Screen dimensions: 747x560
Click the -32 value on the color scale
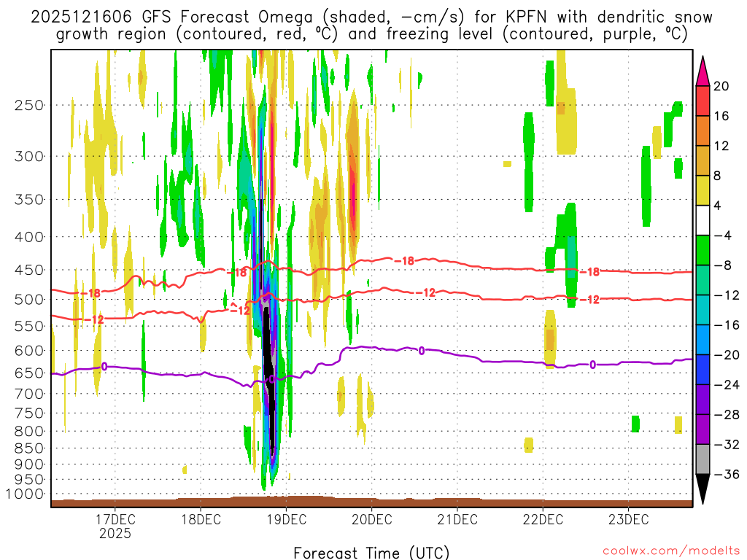727,444
